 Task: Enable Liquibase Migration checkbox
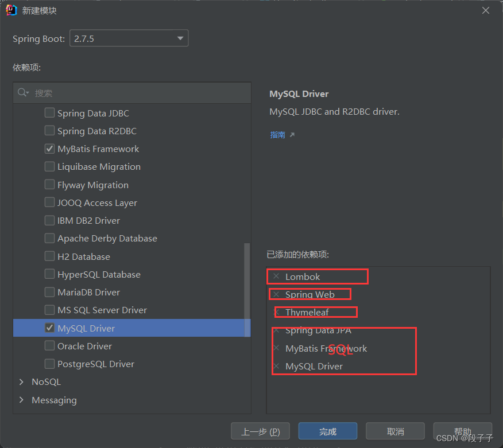49,167
